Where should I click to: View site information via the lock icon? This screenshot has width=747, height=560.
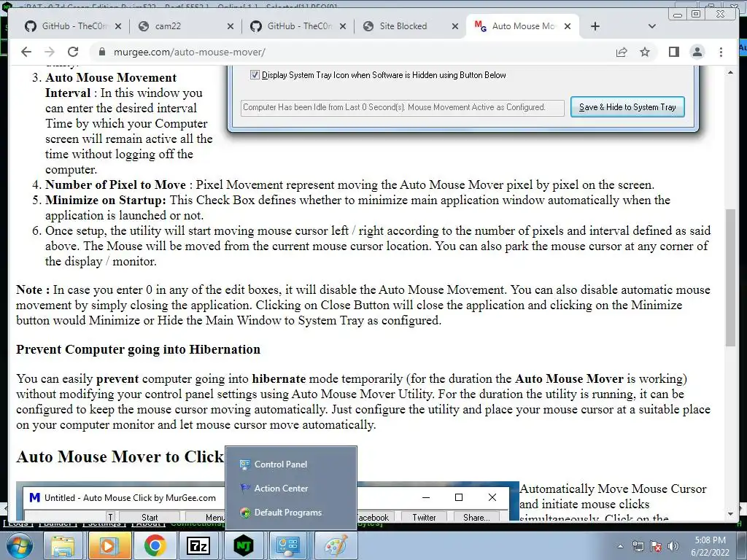click(x=102, y=52)
